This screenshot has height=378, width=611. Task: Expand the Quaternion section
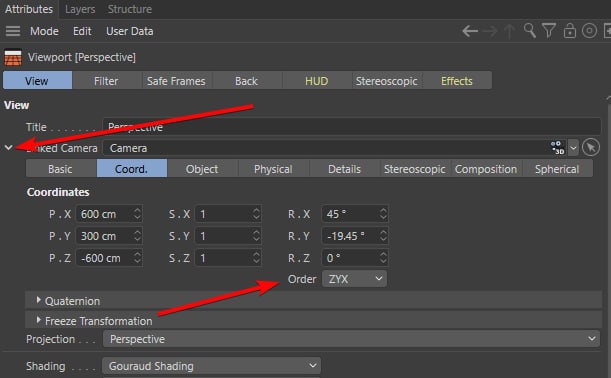pos(38,300)
